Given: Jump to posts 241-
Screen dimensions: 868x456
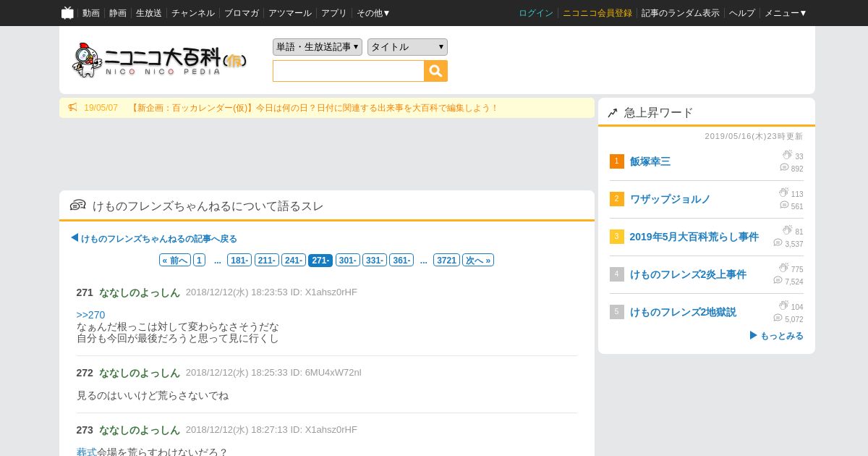Looking at the screenshot, I should click(293, 261).
